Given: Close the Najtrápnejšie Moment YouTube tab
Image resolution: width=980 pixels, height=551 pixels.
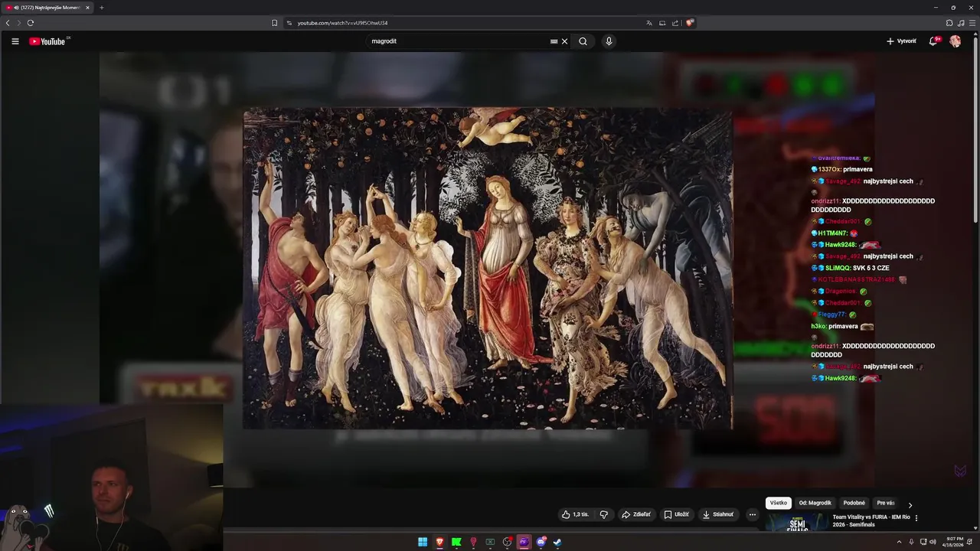Looking at the screenshot, I should pyautogui.click(x=87, y=8).
